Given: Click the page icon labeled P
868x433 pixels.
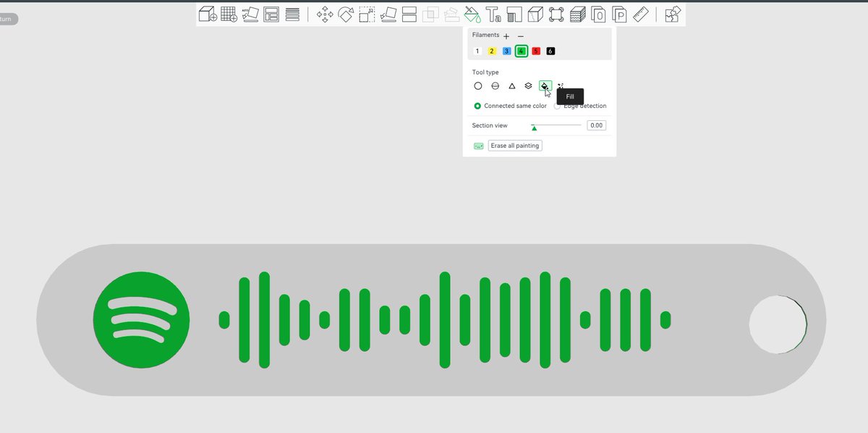Looking at the screenshot, I should tap(619, 14).
